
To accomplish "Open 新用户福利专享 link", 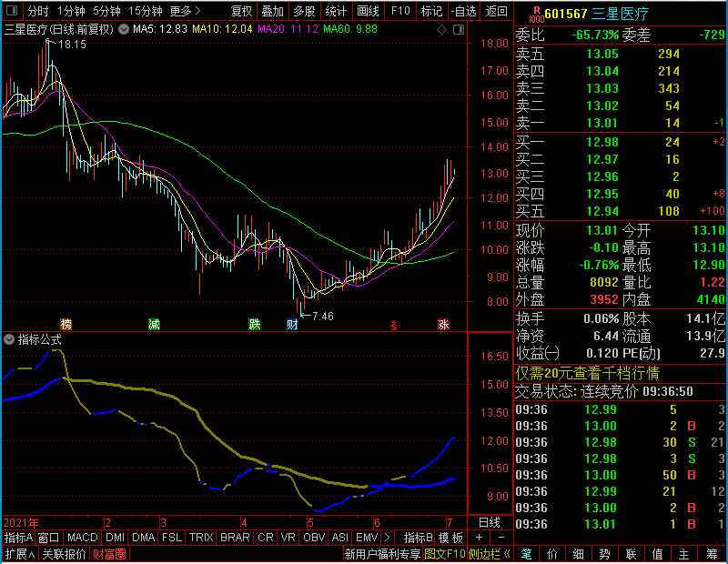I will (x=382, y=554).
